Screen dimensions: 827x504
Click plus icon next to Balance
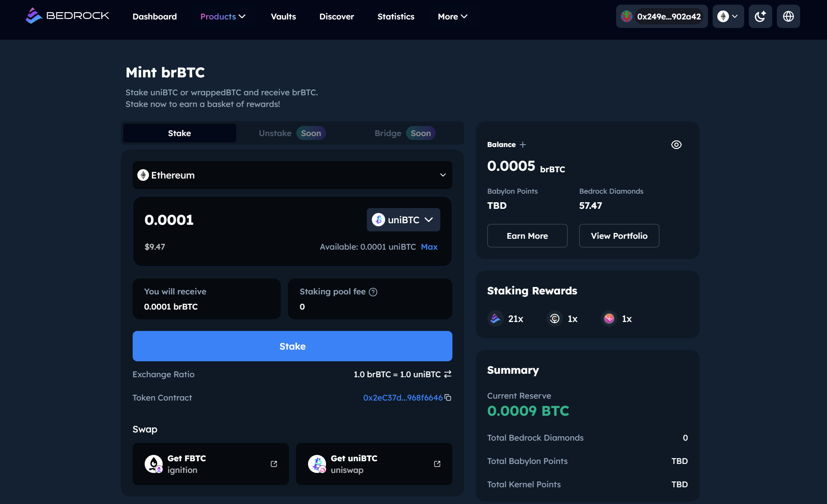pyautogui.click(x=523, y=145)
